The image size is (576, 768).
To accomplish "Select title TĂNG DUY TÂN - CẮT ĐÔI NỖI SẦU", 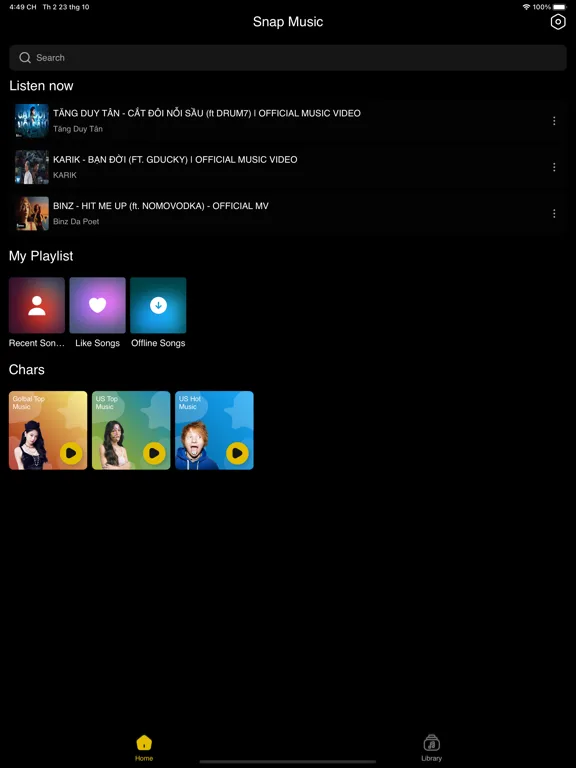I will point(207,113).
